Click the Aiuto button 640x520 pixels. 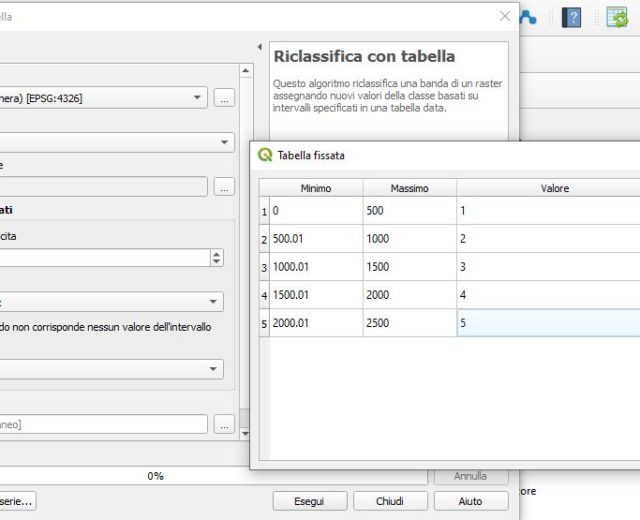pyautogui.click(x=471, y=501)
